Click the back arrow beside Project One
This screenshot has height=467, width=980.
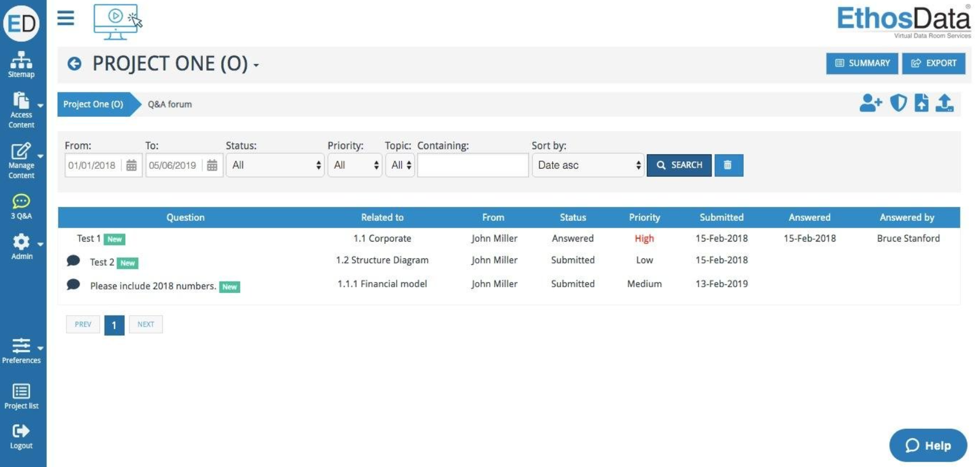[74, 64]
